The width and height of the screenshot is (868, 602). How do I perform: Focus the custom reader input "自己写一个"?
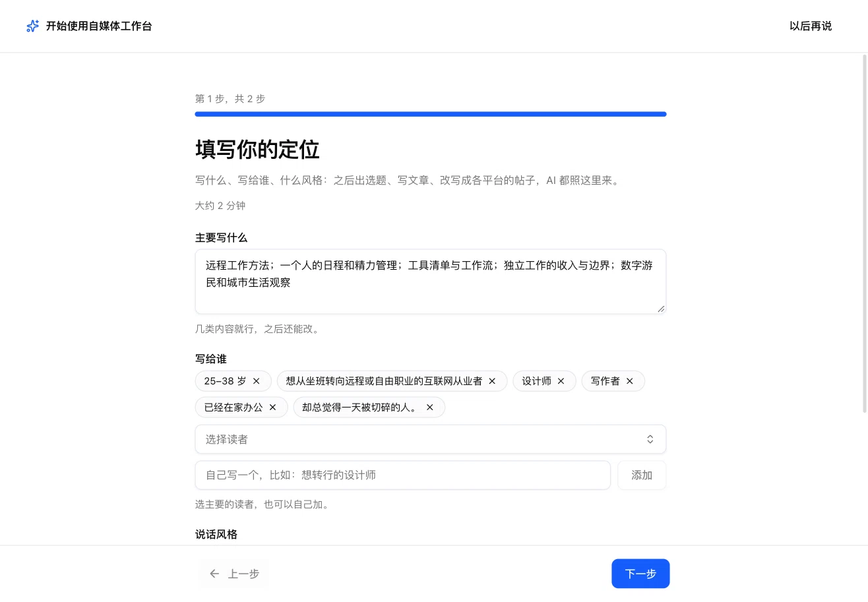pos(403,475)
